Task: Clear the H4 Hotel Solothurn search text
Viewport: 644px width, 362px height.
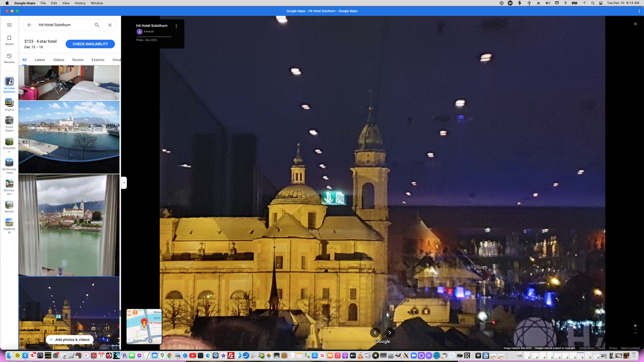Action: [x=110, y=25]
